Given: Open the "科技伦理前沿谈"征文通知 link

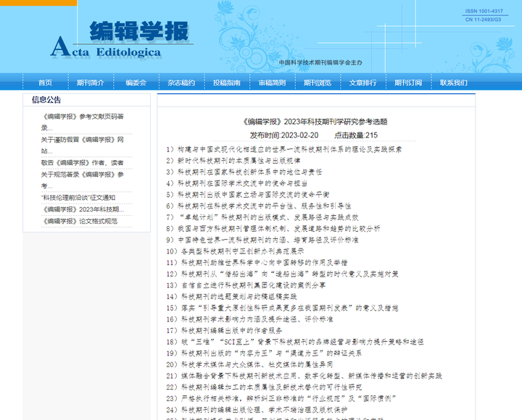Looking at the screenshot, I should pyautogui.click(x=78, y=198).
